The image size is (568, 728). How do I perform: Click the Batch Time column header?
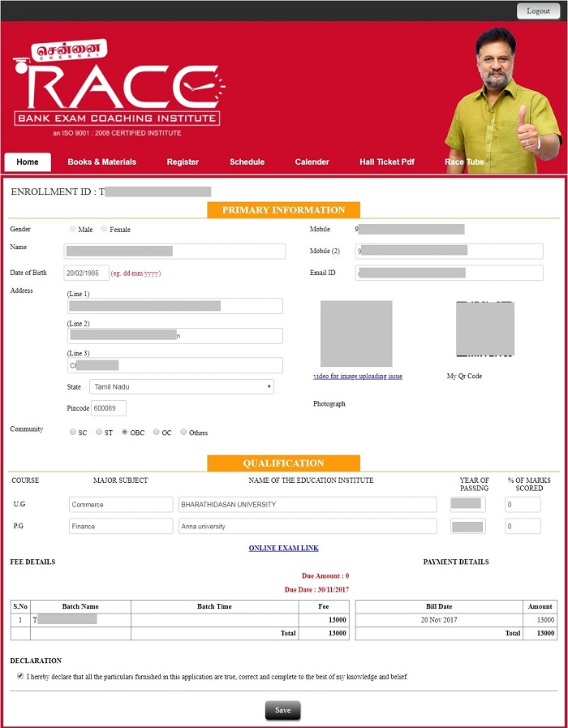[214, 606]
